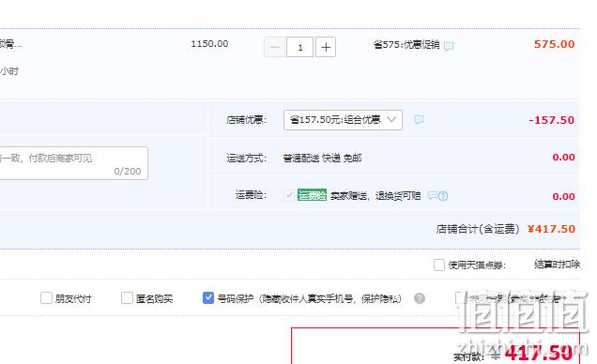The image size is (597, 364).
Task: Open the 店铺优惠 dropdown showing 省157.50元
Action: [343, 120]
